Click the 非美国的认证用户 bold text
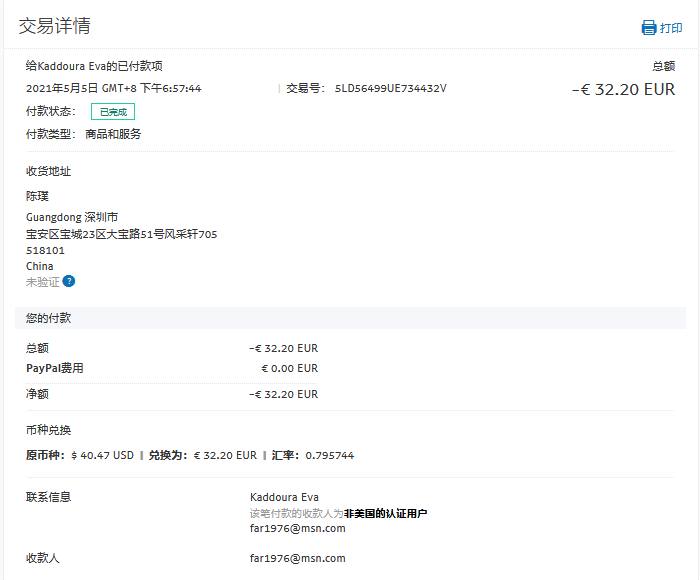This screenshot has width=700, height=580. pyautogui.click(x=385, y=513)
